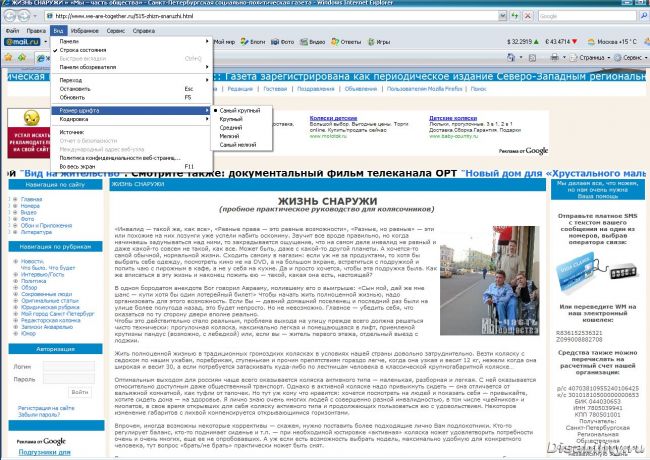Open Фото on the Mail.ru toolbar
This screenshot has width=650, height=460.
(x=283, y=42)
